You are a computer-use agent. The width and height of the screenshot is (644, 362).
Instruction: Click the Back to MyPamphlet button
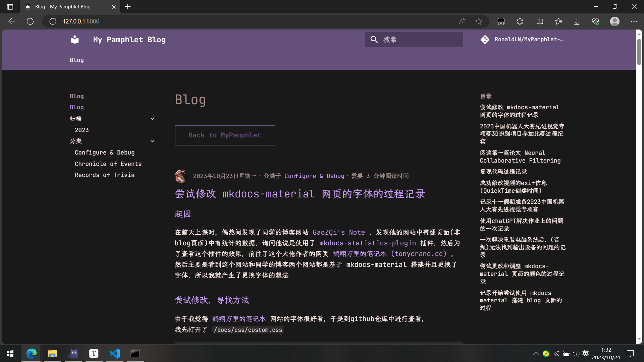tap(225, 135)
